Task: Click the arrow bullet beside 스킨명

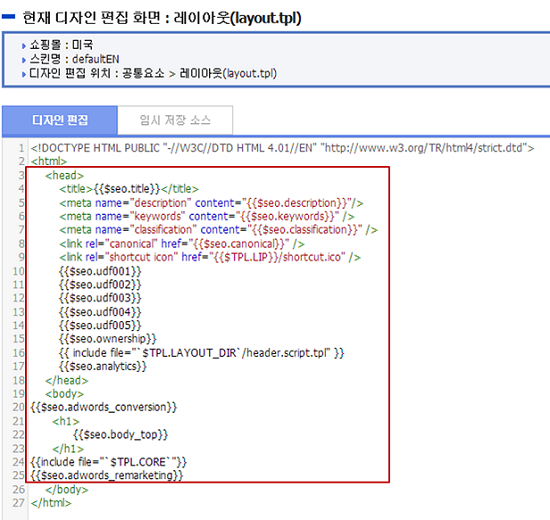Action: (x=24, y=60)
